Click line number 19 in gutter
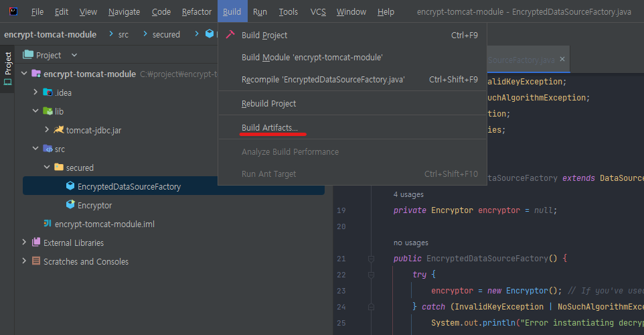 coord(341,210)
